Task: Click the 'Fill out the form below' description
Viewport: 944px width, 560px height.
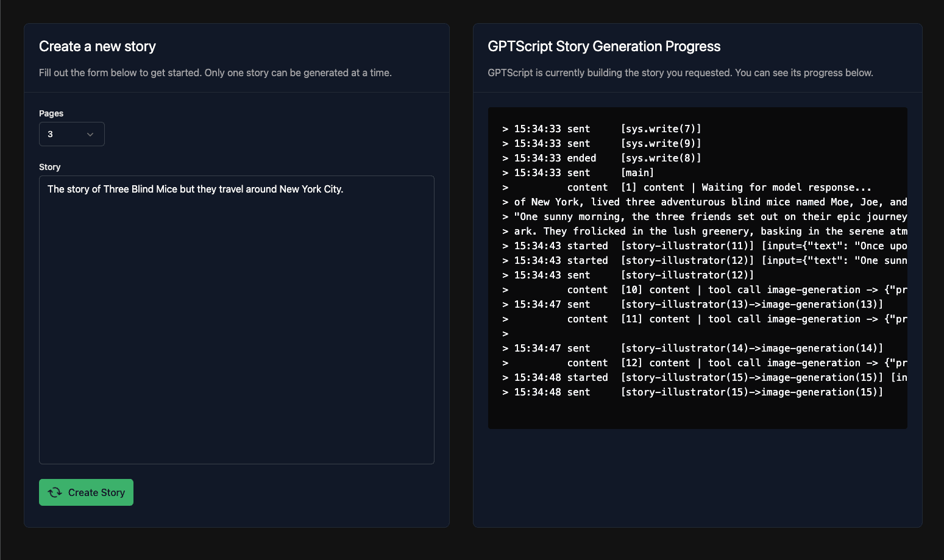Action: point(215,73)
